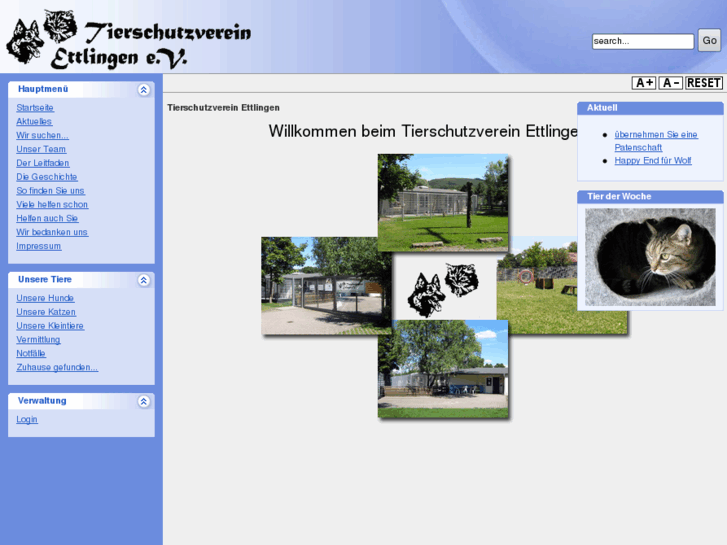Viewport: 727px width, 545px height.
Task: Reset font size with RESET button
Action: 704,83
